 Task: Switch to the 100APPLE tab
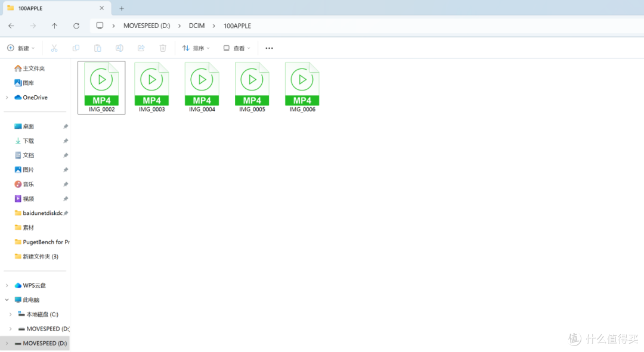pyautogui.click(x=55, y=8)
